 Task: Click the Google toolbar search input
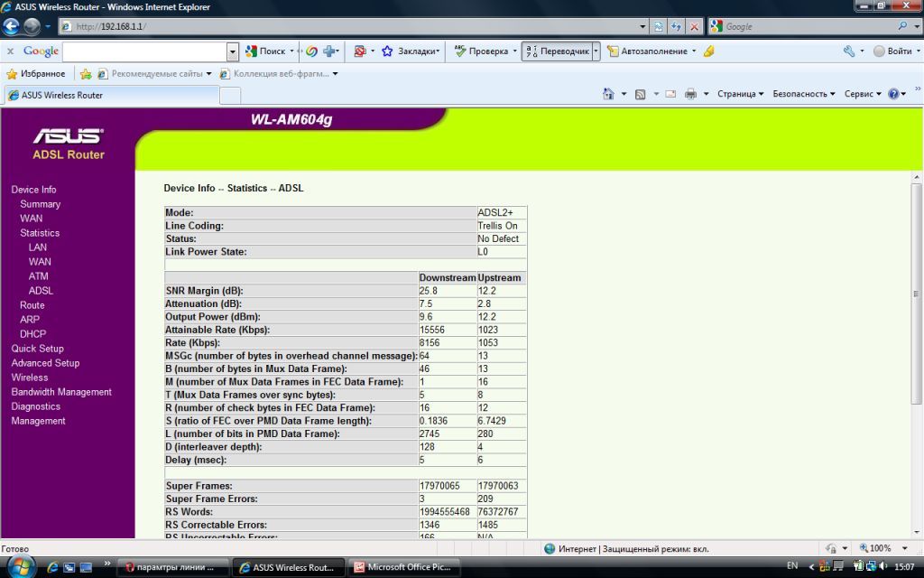(x=144, y=51)
